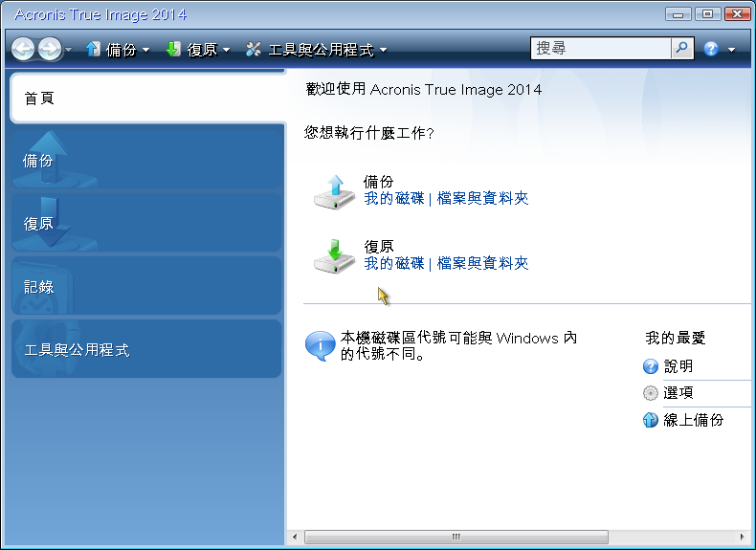Click the restore disk icon with green arrow
Screen dimensions: 756x550
pyautogui.click(x=334, y=256)
